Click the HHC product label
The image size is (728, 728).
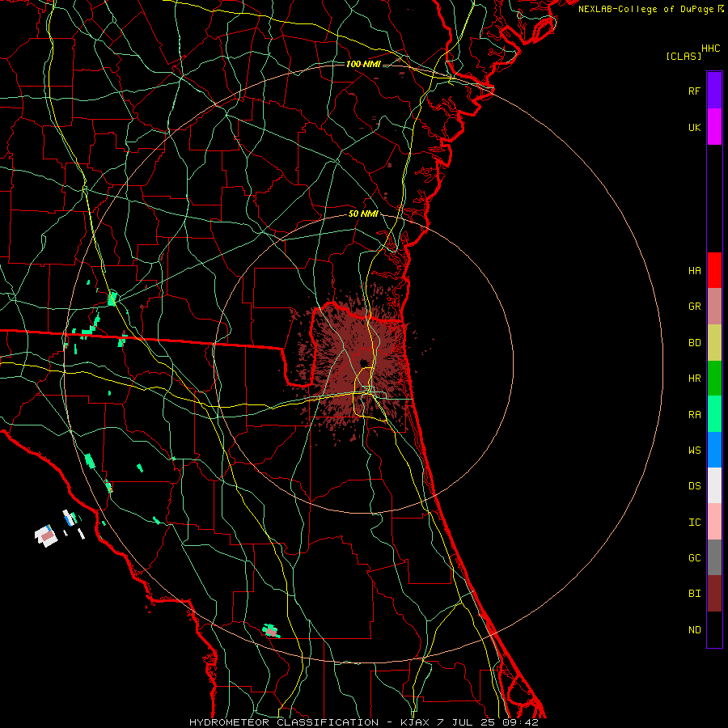tap(711, 49)
